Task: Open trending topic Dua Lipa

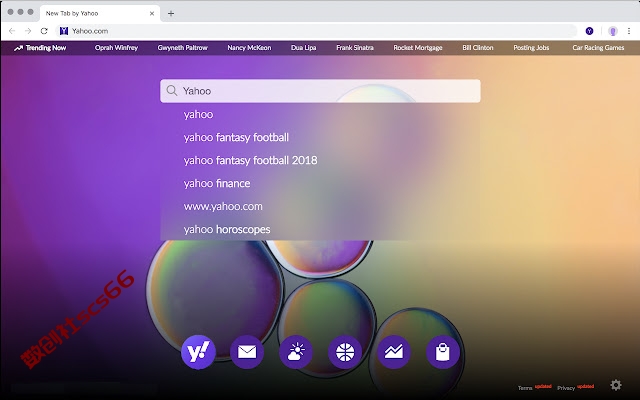Action: pyautogui.click(x=303, y=48)
